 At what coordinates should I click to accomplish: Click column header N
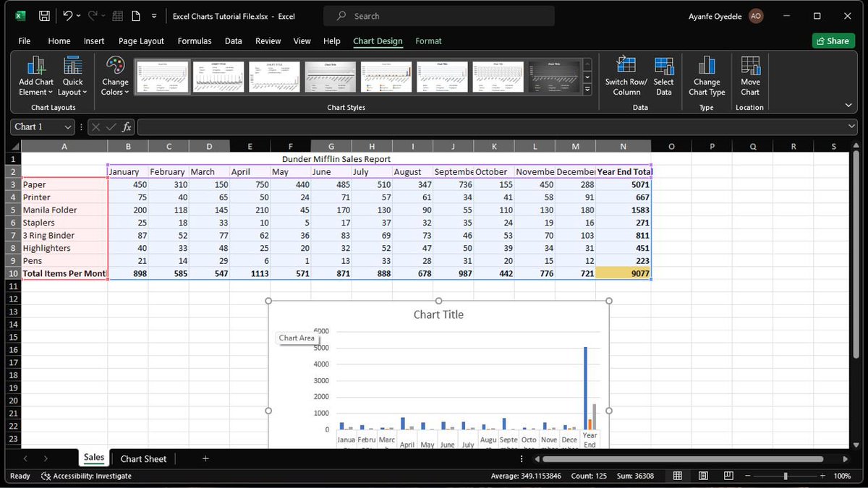(623, 146)
